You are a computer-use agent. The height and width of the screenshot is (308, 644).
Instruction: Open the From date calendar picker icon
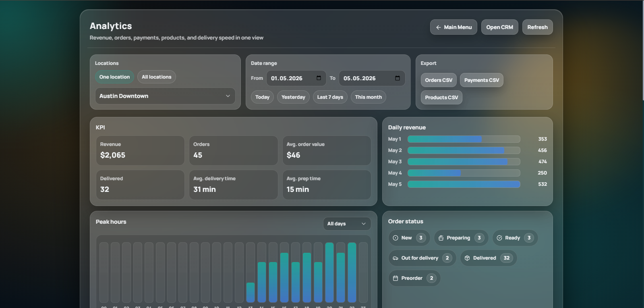pyautogui.click(x=319, y=78)
